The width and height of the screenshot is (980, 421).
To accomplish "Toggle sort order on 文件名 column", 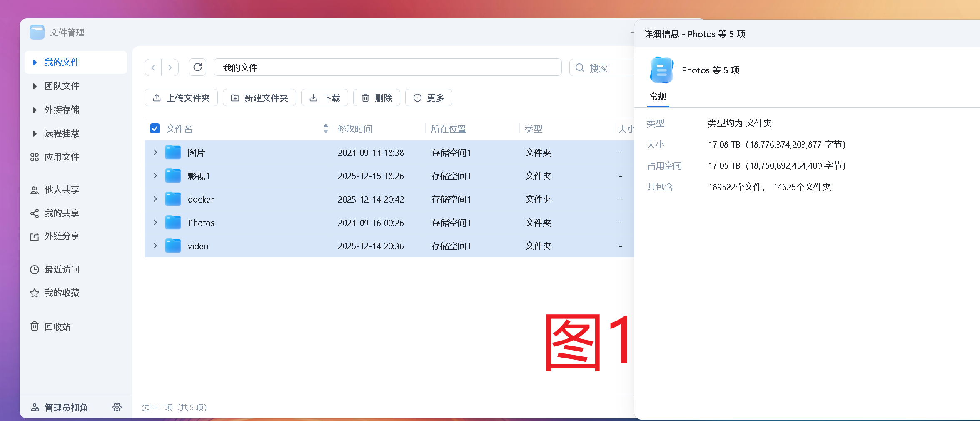I will pos(325,128).
